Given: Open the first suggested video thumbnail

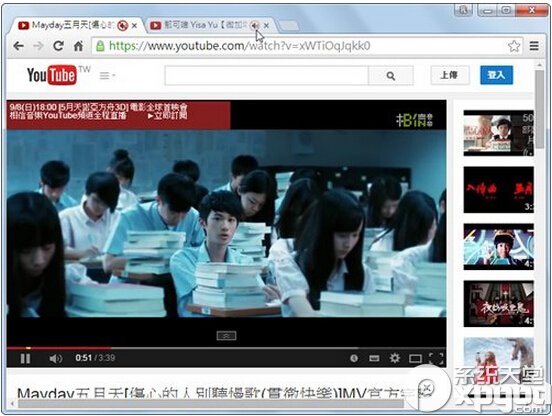Looking at the screenshot, I should point(498,133).
